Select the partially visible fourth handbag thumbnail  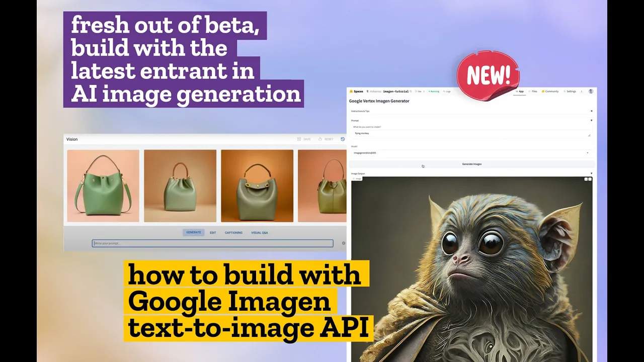322,186
